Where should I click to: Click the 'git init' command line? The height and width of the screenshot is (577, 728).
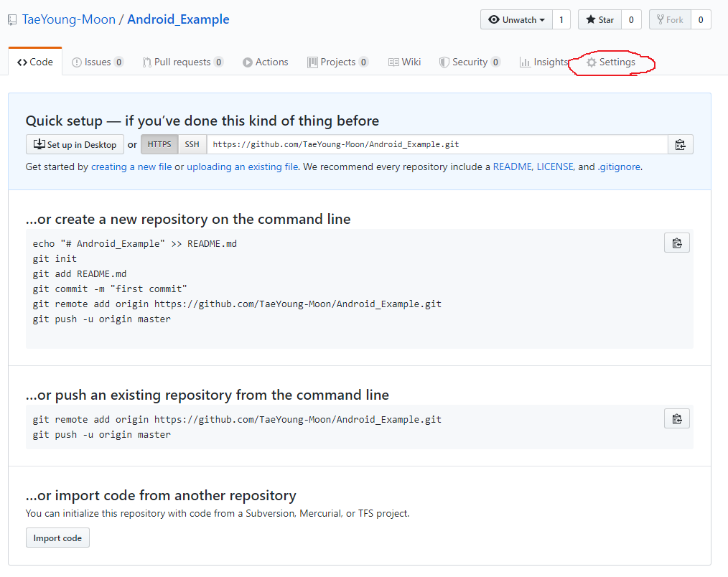pyautogui.click(x=55, y=258)
